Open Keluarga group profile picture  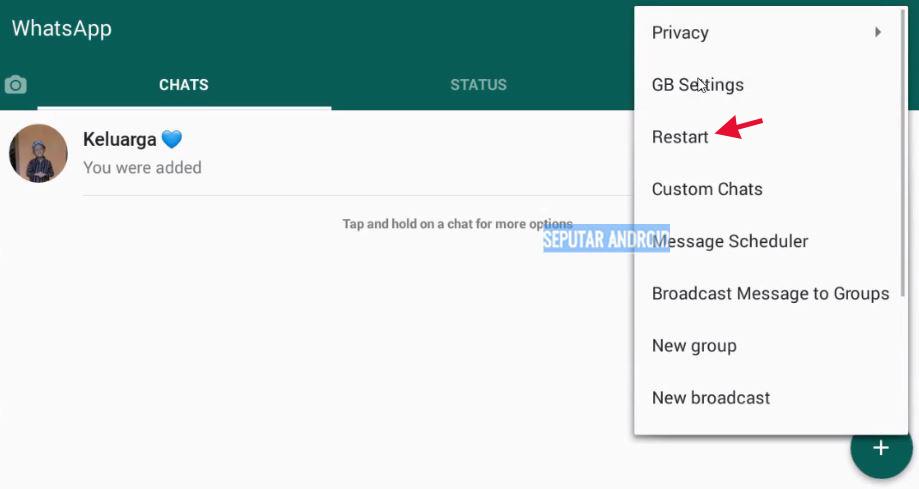pos(38,153)
